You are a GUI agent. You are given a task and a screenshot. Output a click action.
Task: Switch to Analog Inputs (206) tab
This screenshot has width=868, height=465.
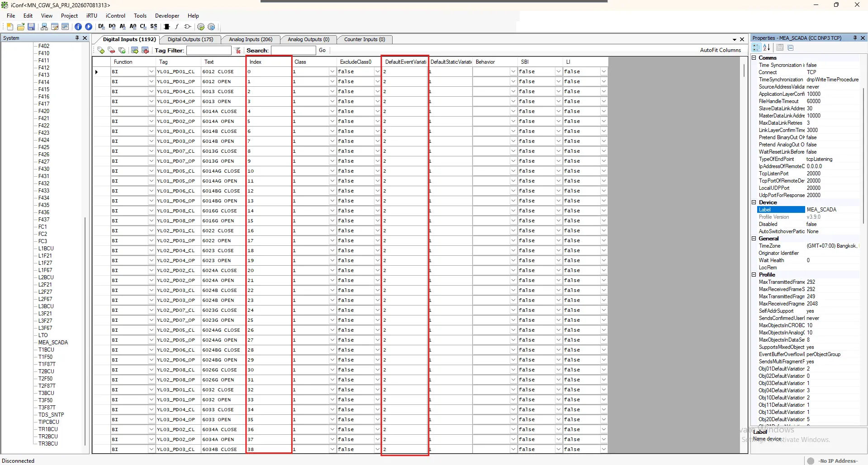[x=251, y=39]
